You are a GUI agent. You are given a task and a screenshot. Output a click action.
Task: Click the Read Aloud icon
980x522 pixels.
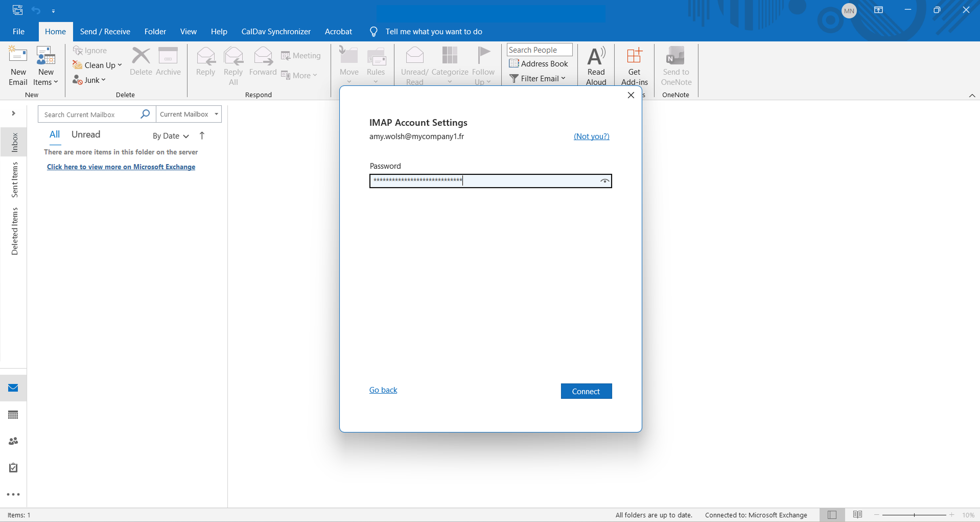point(596,55)
